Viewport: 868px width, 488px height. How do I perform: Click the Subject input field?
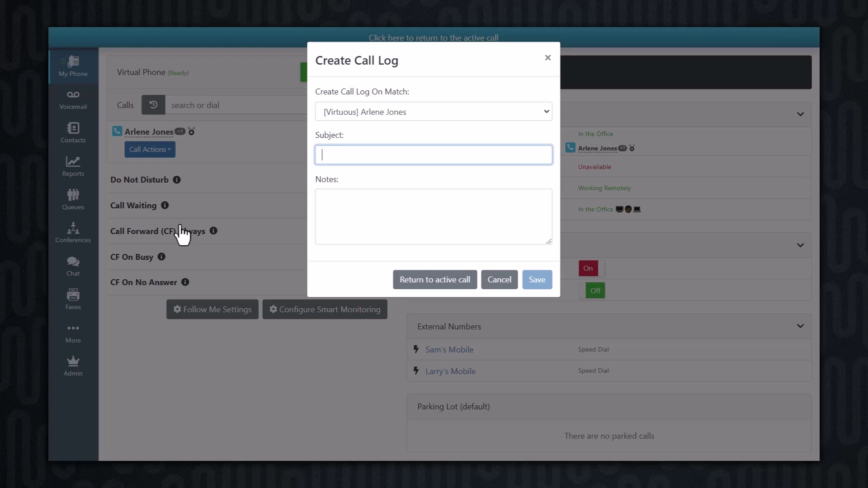coord(433,155)
